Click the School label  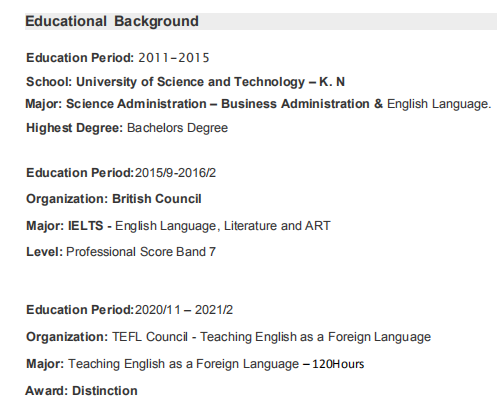49,82
